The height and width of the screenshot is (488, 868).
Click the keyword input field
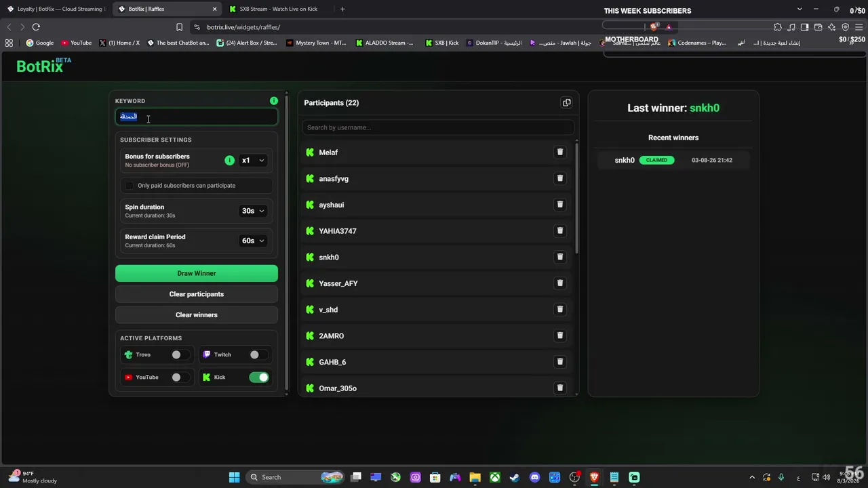point(197,117)
